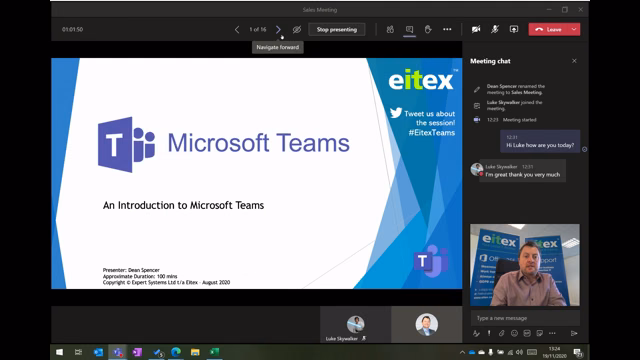Viewport: 640px width, 360px height.
Task: Click meeting timer 01:01:50
Action: [x=72, y=29]
